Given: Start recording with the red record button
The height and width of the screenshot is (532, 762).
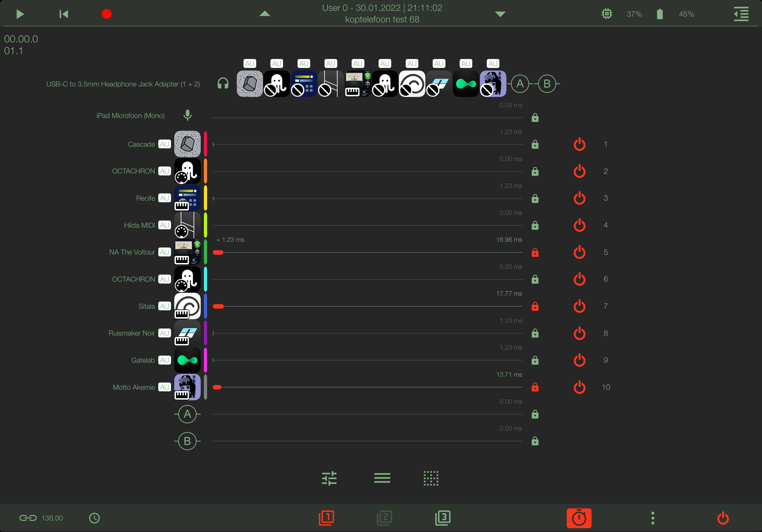Looking at the screenshot, I should [107, 14].
